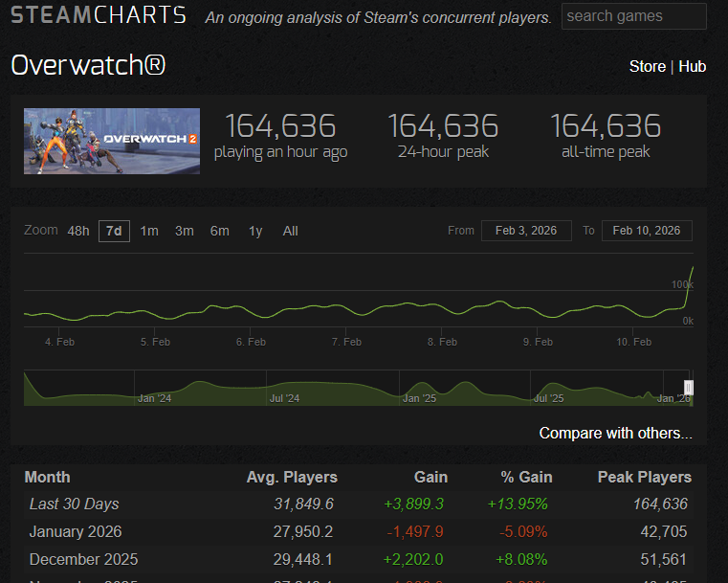Click the -5.09% gain value
Image resolution: width=728 pixels, height=583 pixels.
[523, 532]
